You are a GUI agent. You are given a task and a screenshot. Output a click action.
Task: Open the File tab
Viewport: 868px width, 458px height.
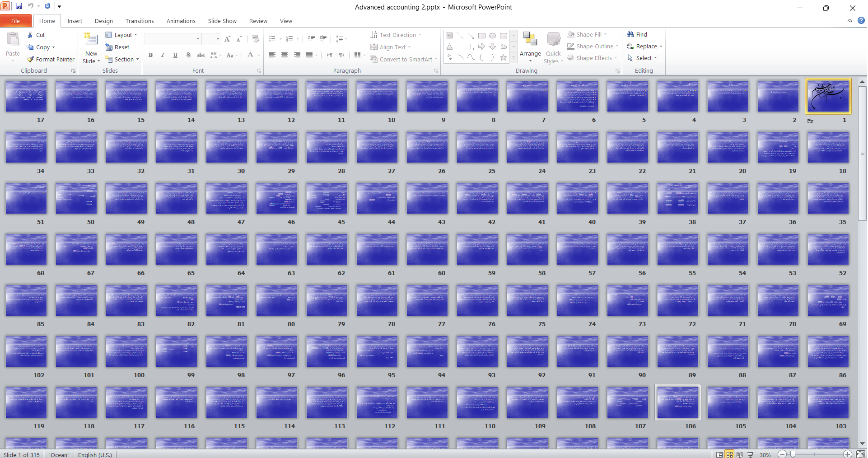[x=16, y=21]
